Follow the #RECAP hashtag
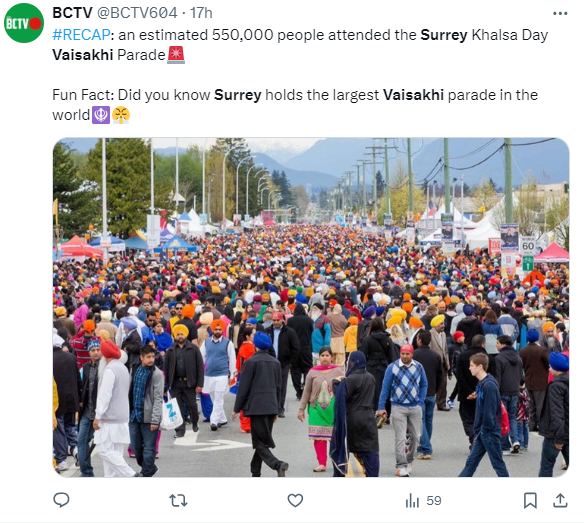Viewport: 584px width, 523px height. click(x=81, y=35)
